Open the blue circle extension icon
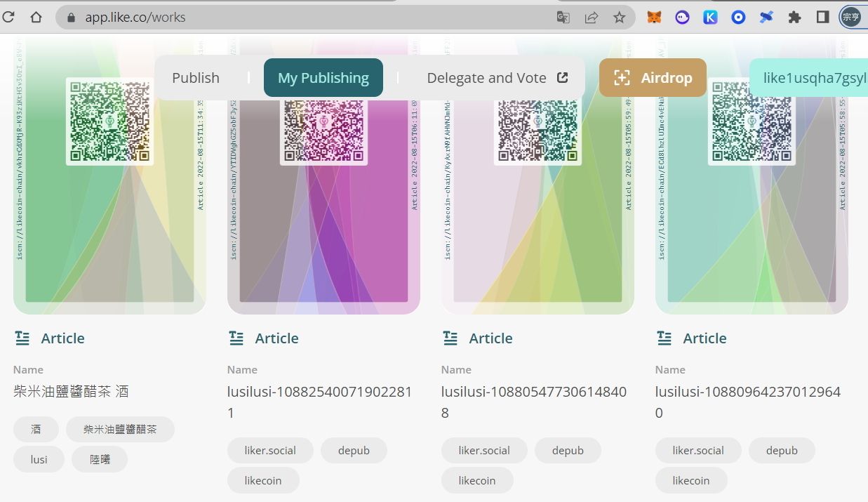 (738, 18)
